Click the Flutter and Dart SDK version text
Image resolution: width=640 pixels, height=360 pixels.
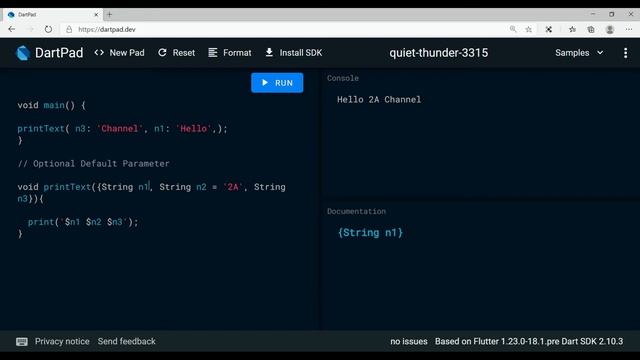[x=529, y=342]
